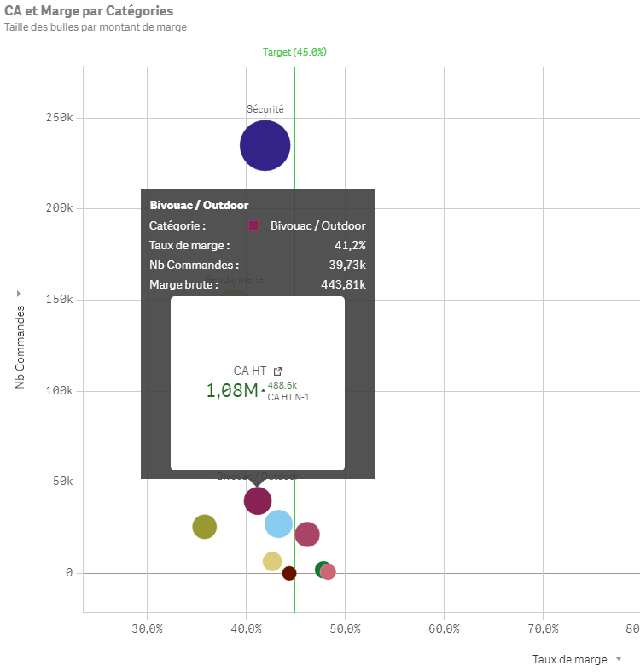This screenshot has width=640, height=672.
Task: Click the 50,0% x-axis tick label
Action: click(x=345, y=628)
